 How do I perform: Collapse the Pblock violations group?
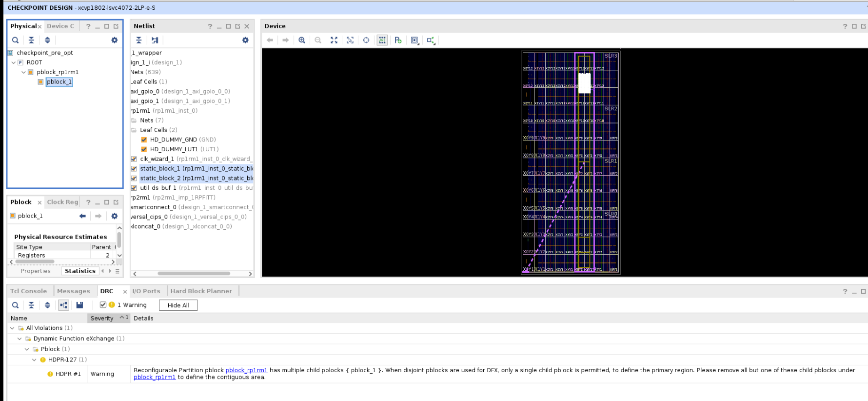click(27, 349)
